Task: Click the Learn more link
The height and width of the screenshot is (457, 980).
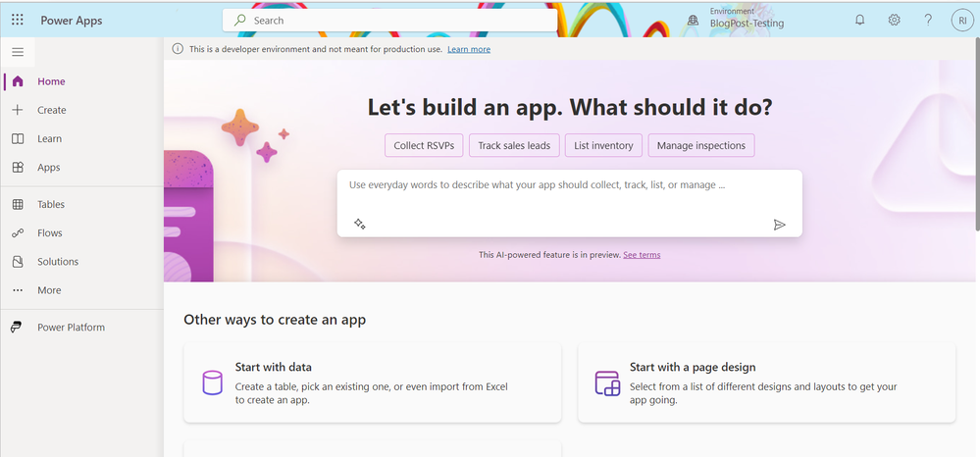Action: 469,49
